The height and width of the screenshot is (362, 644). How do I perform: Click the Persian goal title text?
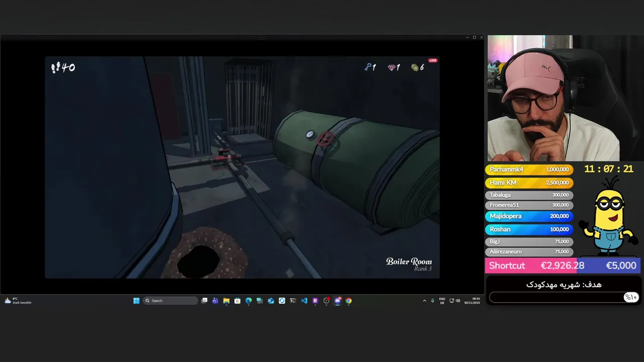(563, 285)
